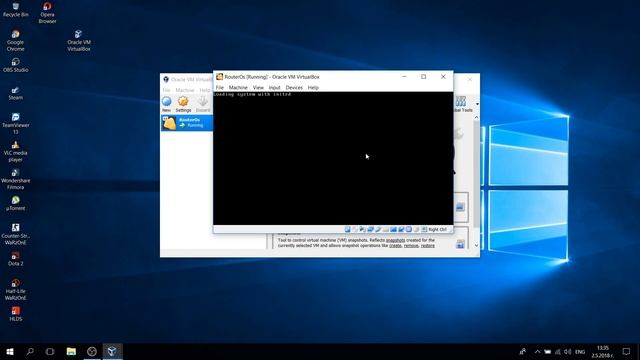Follow the 'snapshots' link in the tool description
This screenshot has width=640, height=360.
395,240
